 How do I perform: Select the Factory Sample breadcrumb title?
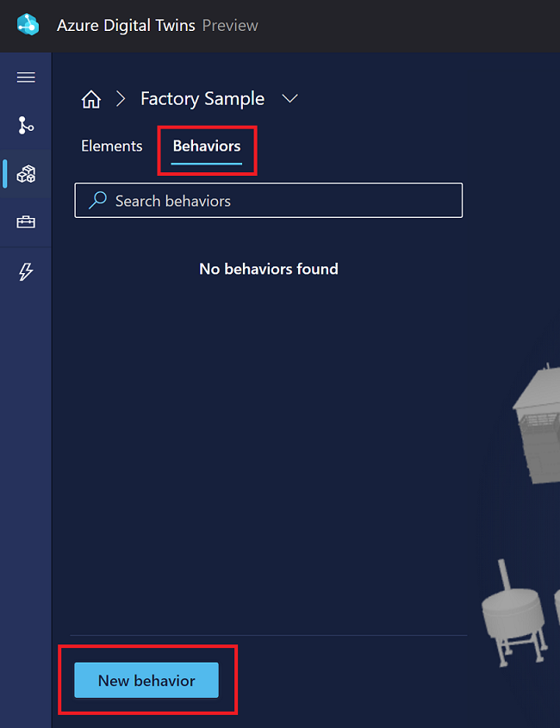click(202, 99)
